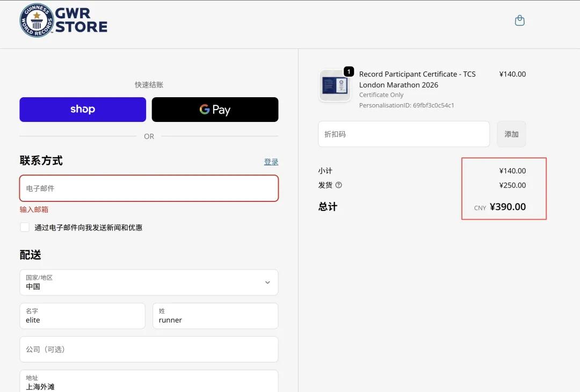The height and width of the screenshot is (392, 580).
Task: Click the Guinness World Records logo
Action: 37,20
